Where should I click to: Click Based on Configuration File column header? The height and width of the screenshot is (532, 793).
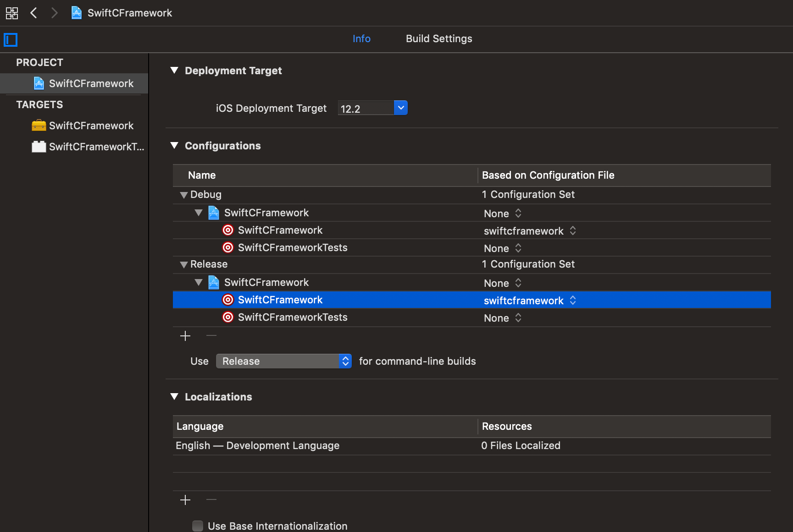624,175
